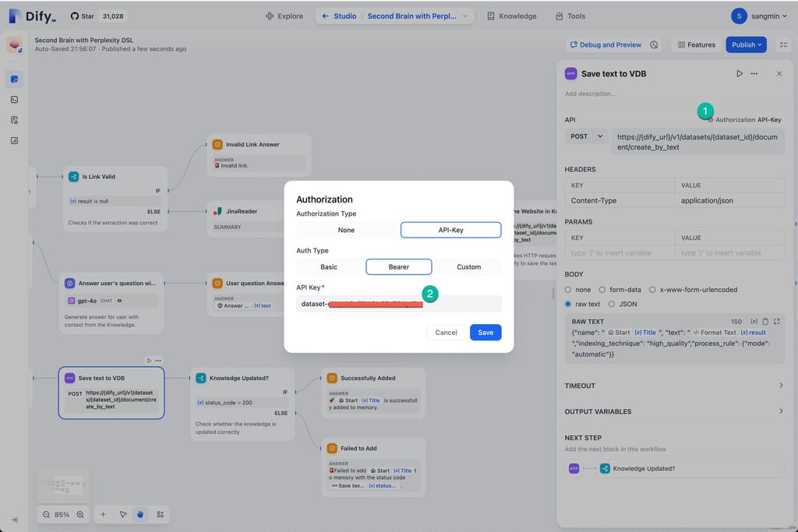The image size is (798, 532).
Task: Open the run history clock icon
Action: click(654, 44)
